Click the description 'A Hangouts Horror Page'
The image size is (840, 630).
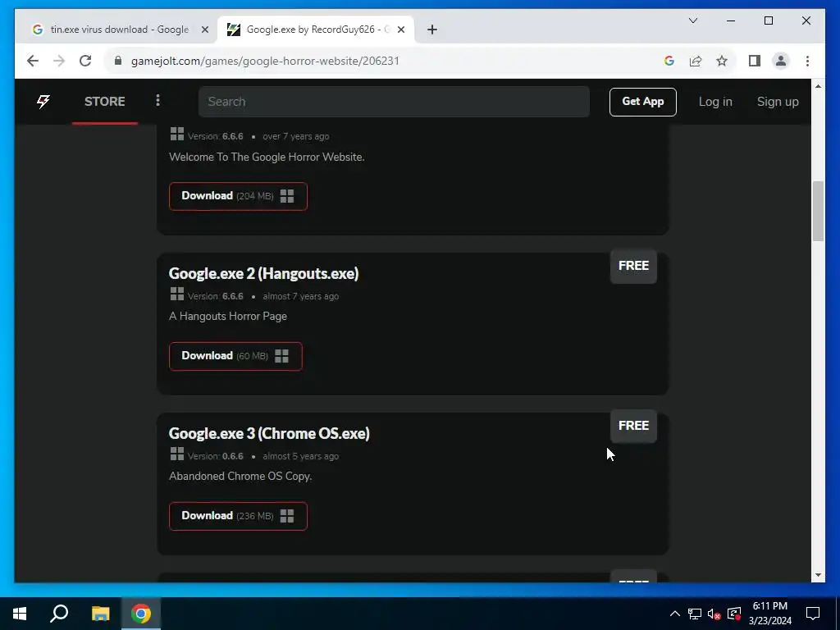228,317
